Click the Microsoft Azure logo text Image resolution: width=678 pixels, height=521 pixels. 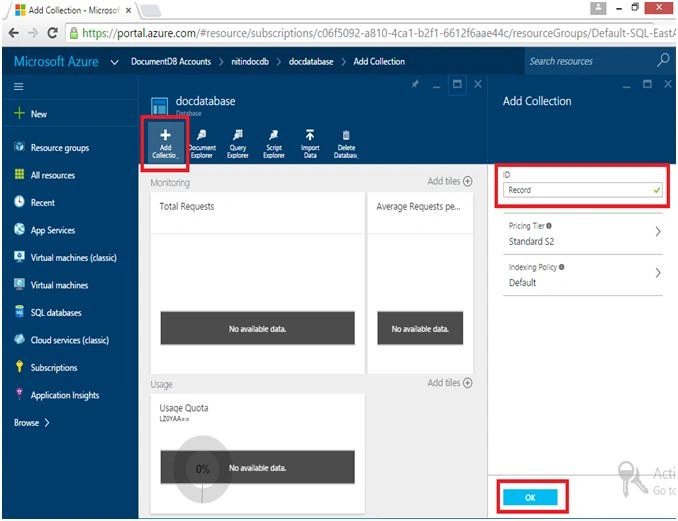(x=56, y=61)
